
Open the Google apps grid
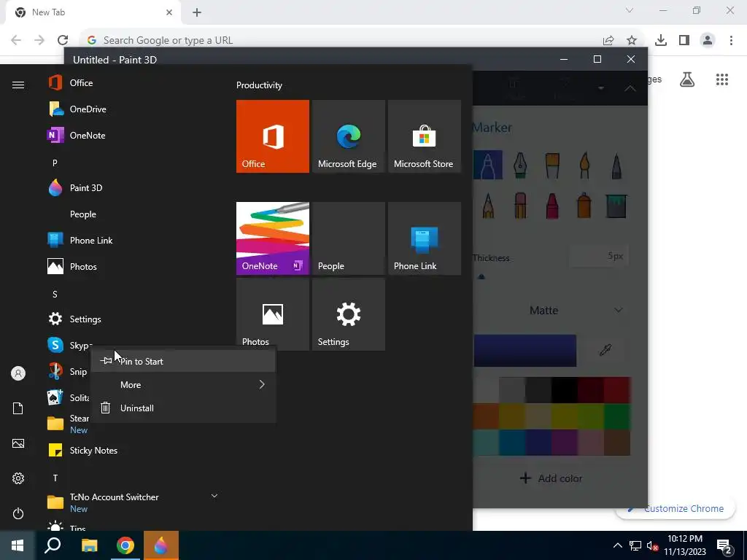pyautogui.click(x=722, y=79)
